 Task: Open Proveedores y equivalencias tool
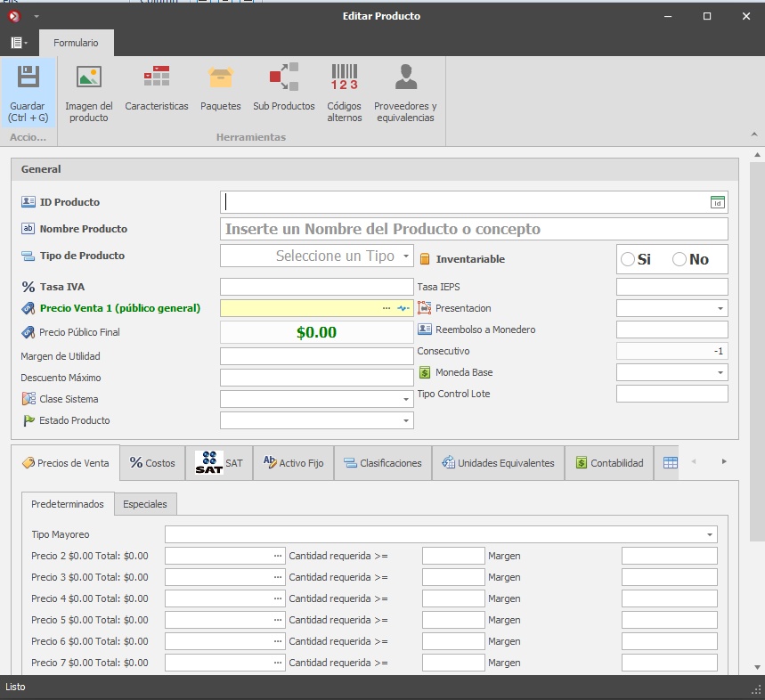[x=405, y=94]
